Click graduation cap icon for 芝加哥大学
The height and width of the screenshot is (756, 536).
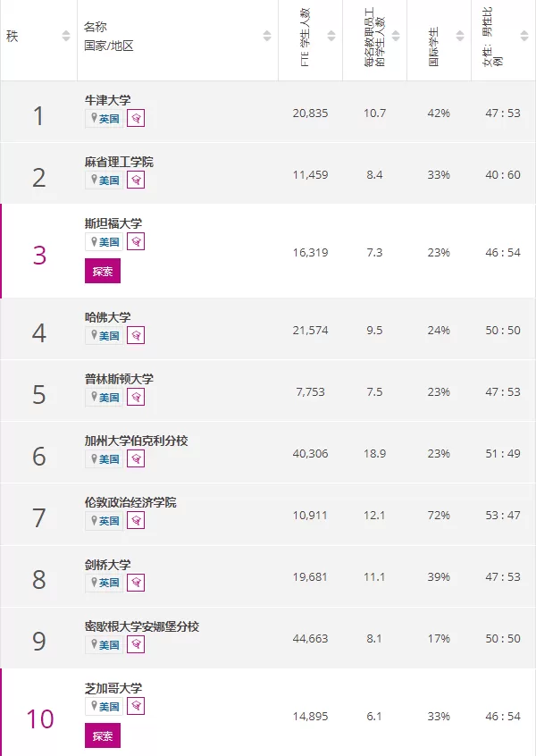click(x=136, y=706)
